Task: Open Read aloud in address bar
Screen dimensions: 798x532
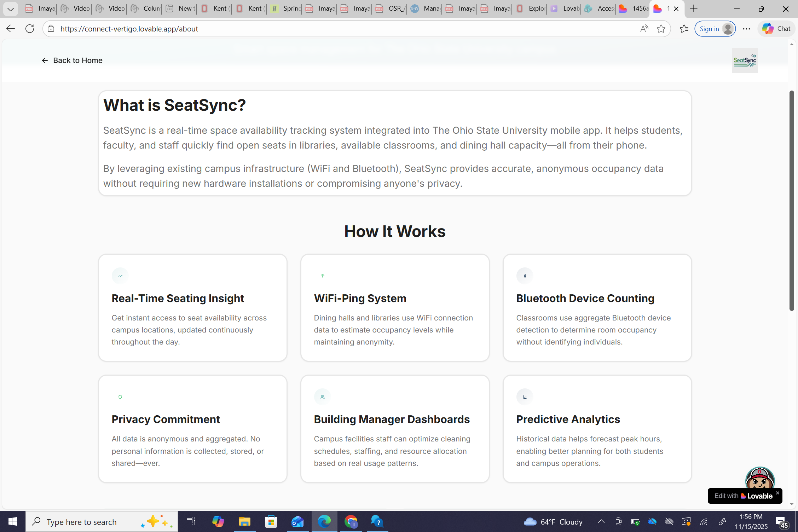Action: [x=644, y=29]
